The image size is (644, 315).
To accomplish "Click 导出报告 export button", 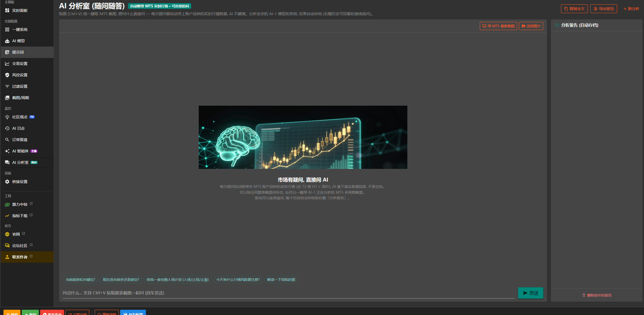I will tap(604, 9).
